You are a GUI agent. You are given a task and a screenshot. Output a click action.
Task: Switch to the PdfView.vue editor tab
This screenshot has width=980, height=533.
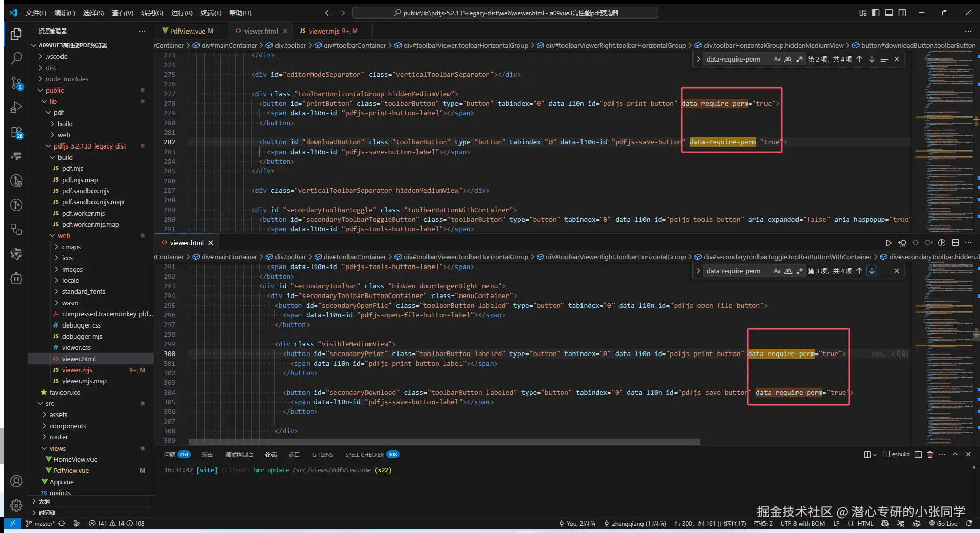point(188,31)
